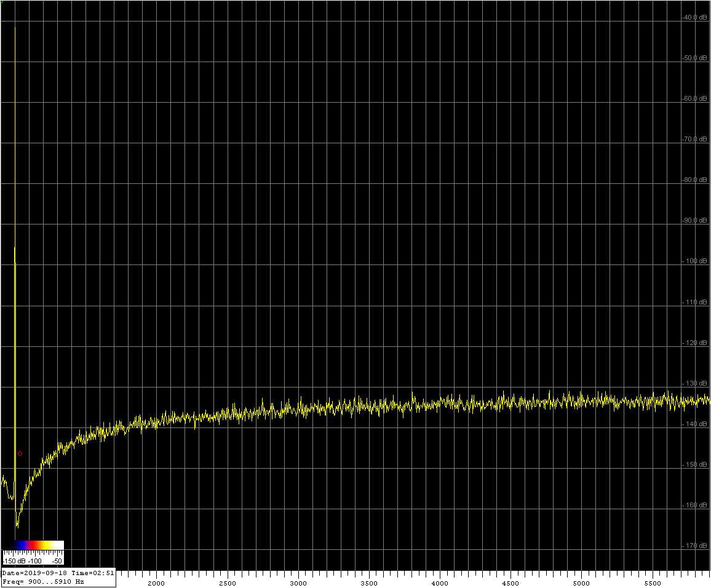711x588 pixels.
Task: Click the -80.0 dB scale label
Action: tap(694, 180)
